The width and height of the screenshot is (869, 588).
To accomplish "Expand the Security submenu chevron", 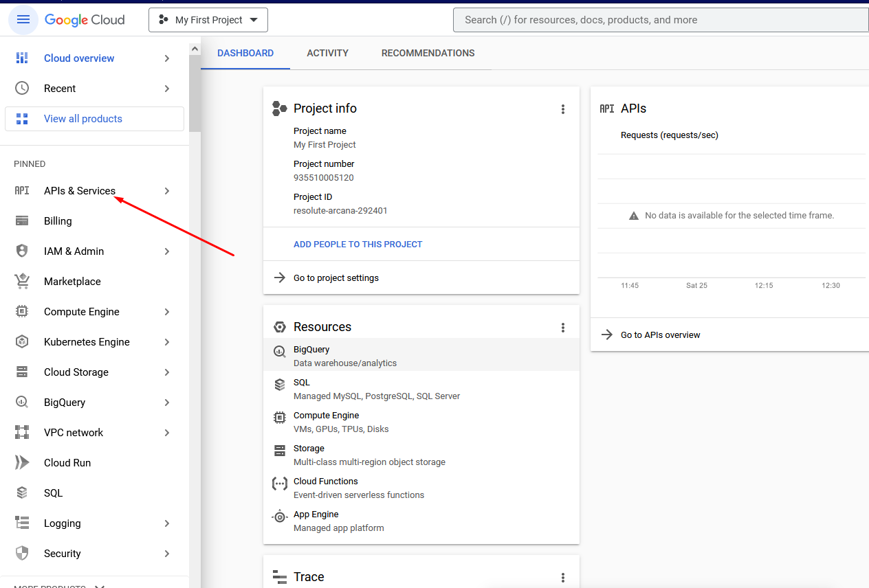I will [167, 554].
